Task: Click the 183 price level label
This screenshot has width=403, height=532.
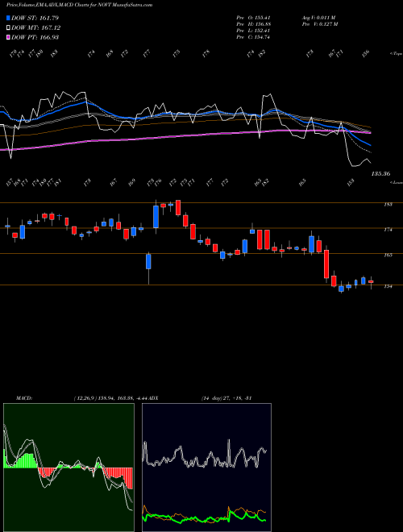Action: [x=388, y=205]
